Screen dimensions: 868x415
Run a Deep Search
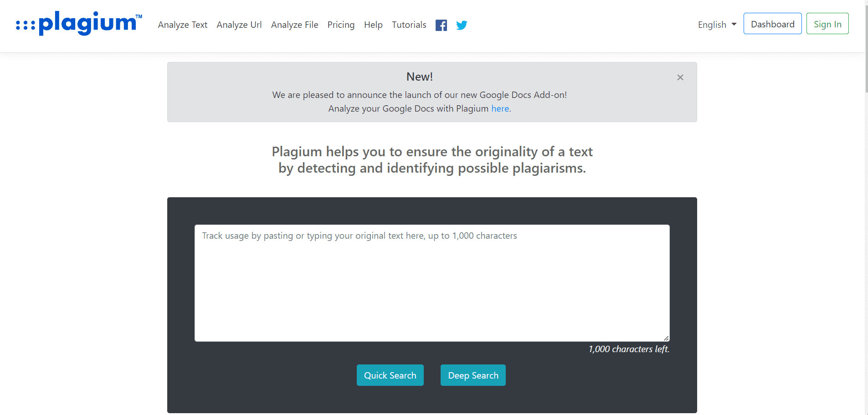pos(473,375)
